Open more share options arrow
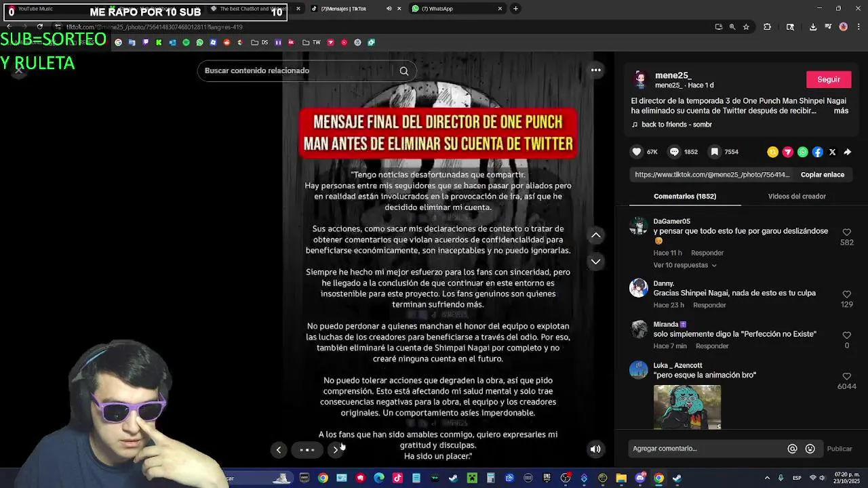Screen dimensions: 868x488 pos(848,152)
